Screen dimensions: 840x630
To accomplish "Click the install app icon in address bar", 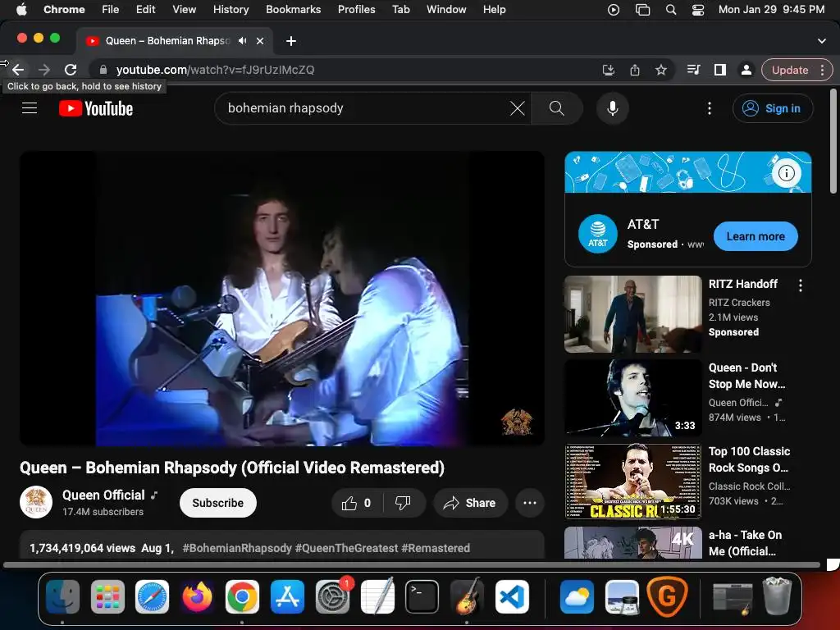I will click(608, 70).
